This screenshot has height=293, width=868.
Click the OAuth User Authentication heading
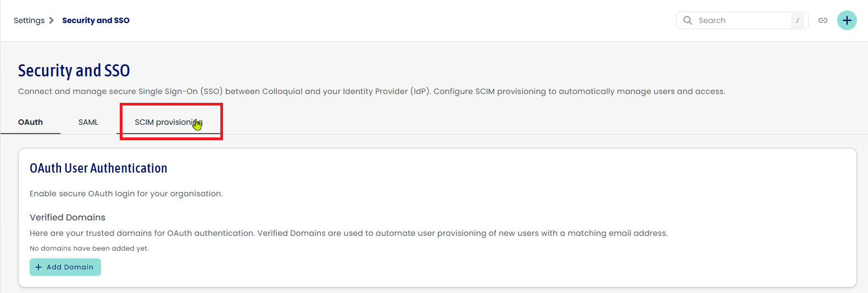[98, 168]
